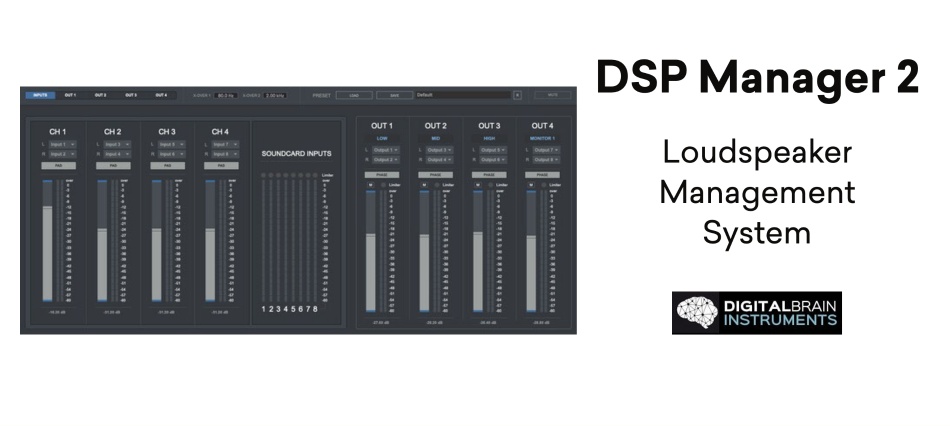The image size is (950, 426).
Task: Open the OUT 4 tab
Action: click(161, 95)
